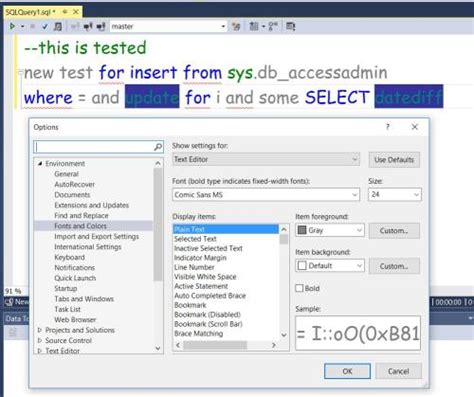Image resolution: width=474 pixels, height=397 pixels.
Task: Open the Item foreground Gray color dropdown
Action: point(330,230)
